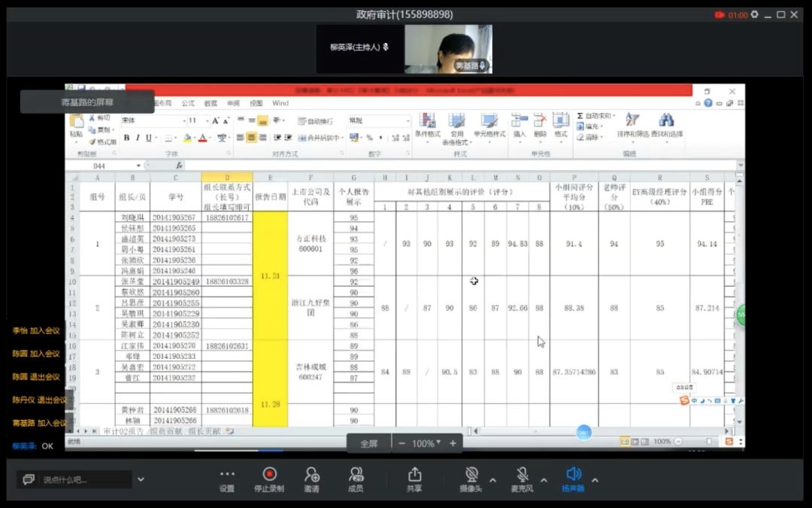Image resolution: width=812 pixels, height=508 pixels.
Task: Turn on the camera (摄像头)
Action: [471, 479]
